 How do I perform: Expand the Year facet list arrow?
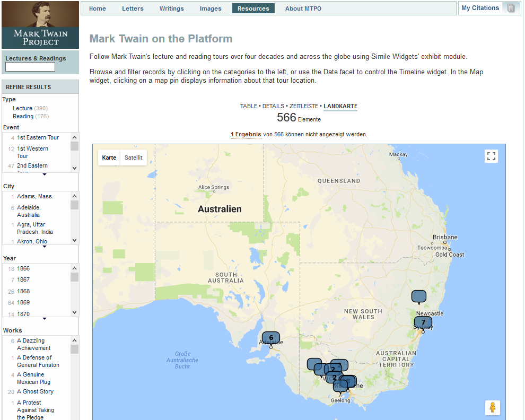coord(45,319)
